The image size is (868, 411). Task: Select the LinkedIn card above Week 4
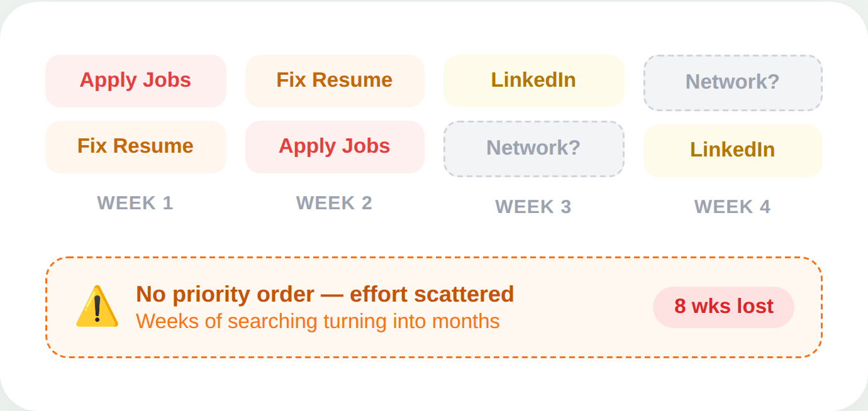pos(732,150)
